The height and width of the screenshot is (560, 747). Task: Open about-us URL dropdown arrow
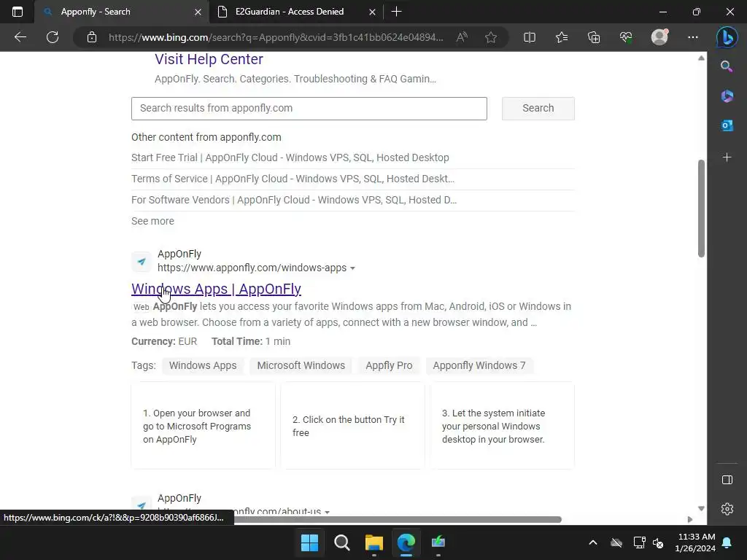tap(327, 512)
